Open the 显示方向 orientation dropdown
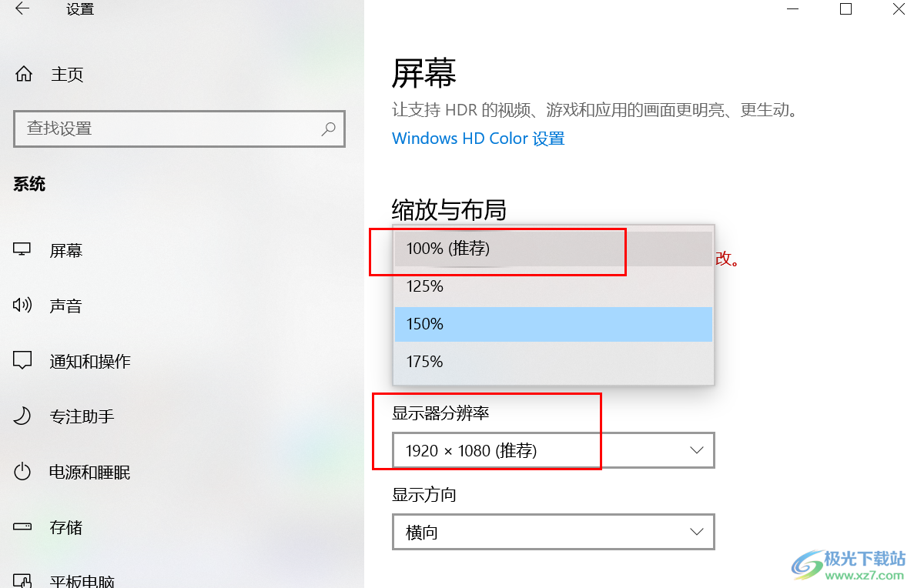914x588 pixels. (553, 532)
